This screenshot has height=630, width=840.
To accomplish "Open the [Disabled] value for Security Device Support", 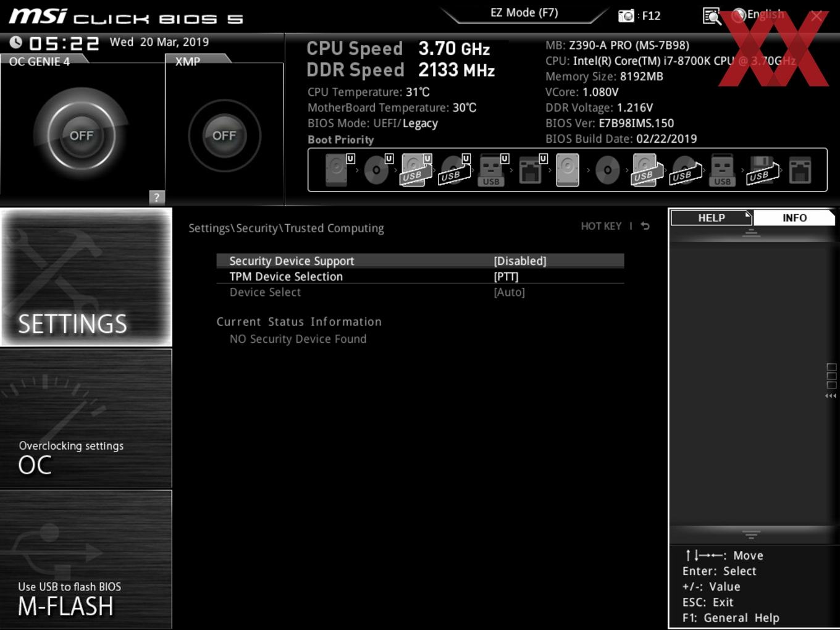I will (520, 261).
